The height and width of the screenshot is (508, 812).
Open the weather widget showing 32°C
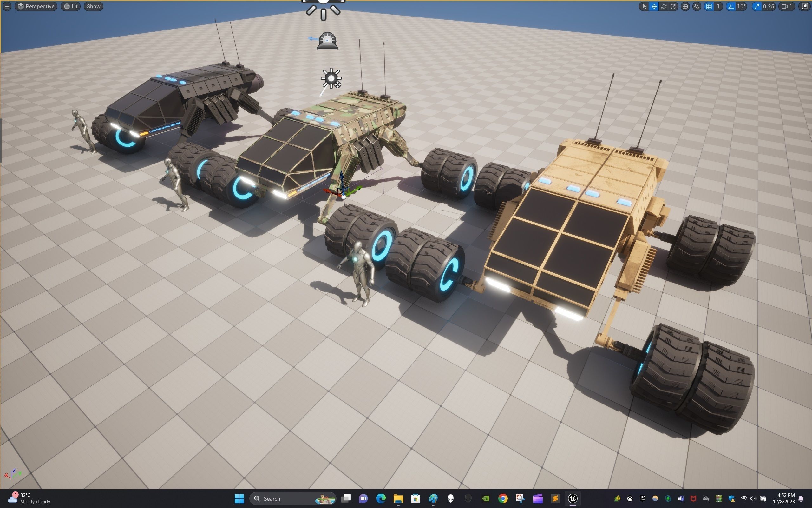click(x=29, y=498)
